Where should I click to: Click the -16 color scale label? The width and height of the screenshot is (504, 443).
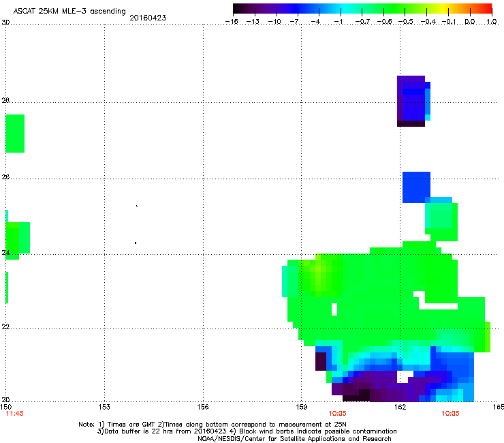click(x=232, y=22)
